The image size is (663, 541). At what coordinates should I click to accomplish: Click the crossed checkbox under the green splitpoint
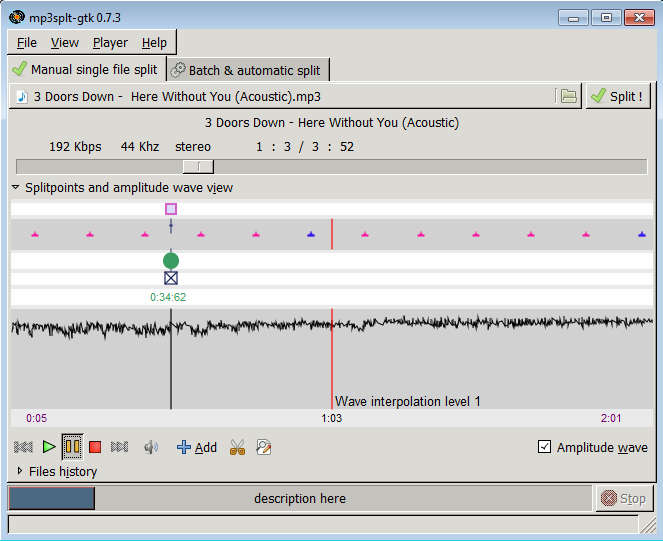[x=171, y=278]
